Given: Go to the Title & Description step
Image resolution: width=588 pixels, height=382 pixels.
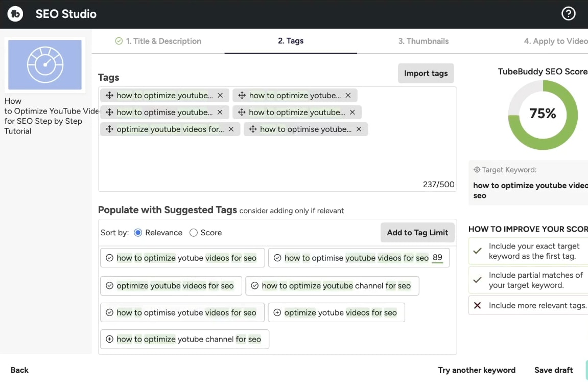Looking at the screenshot, I should point(158,41).
